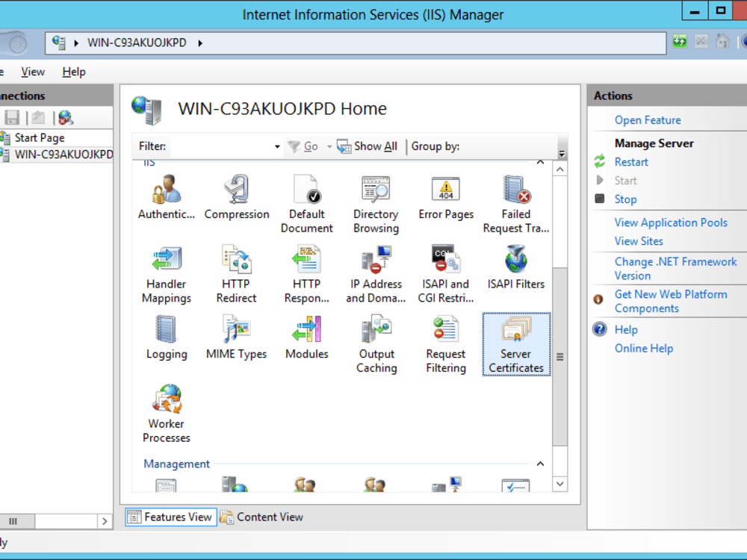Screen dimensions: 747x560
Task: Open the Group by toolbar overflow arrow
Action: [562, 153]
